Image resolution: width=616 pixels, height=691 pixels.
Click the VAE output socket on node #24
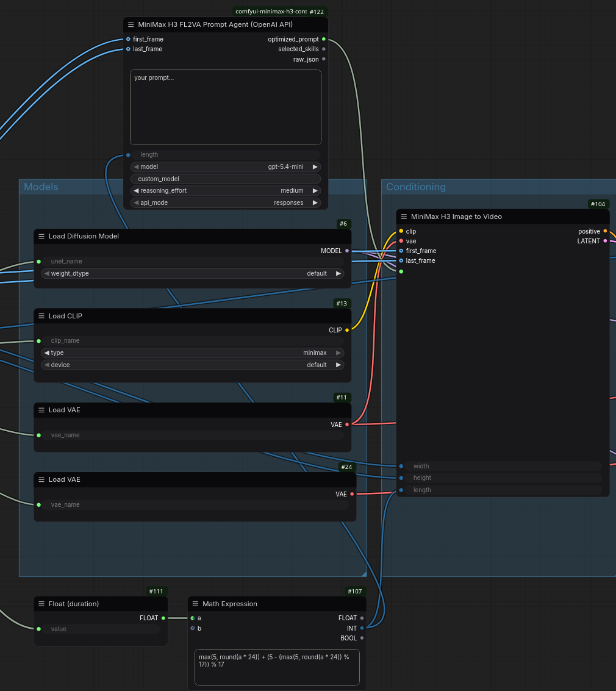pos(352,494)
